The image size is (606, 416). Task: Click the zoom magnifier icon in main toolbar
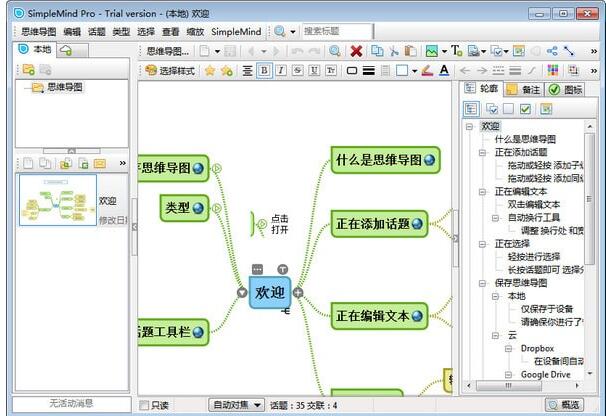tap(335, 51)
